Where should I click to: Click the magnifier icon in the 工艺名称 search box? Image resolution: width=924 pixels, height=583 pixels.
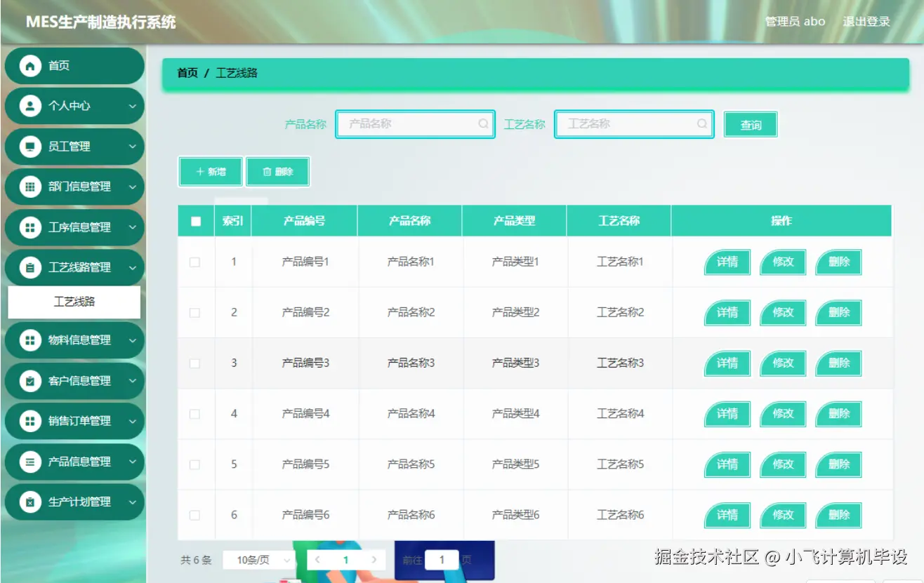pos(702,124)
